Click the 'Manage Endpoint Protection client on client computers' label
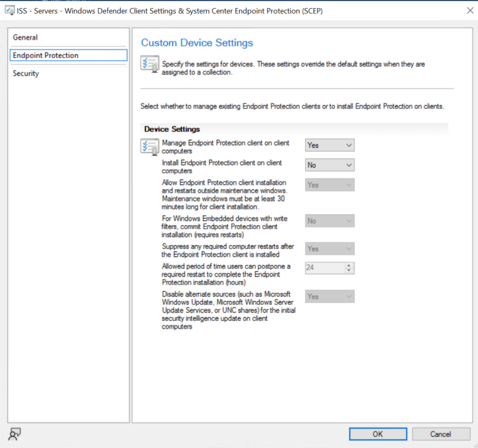478x448 pixels. (x=225, y=147)
